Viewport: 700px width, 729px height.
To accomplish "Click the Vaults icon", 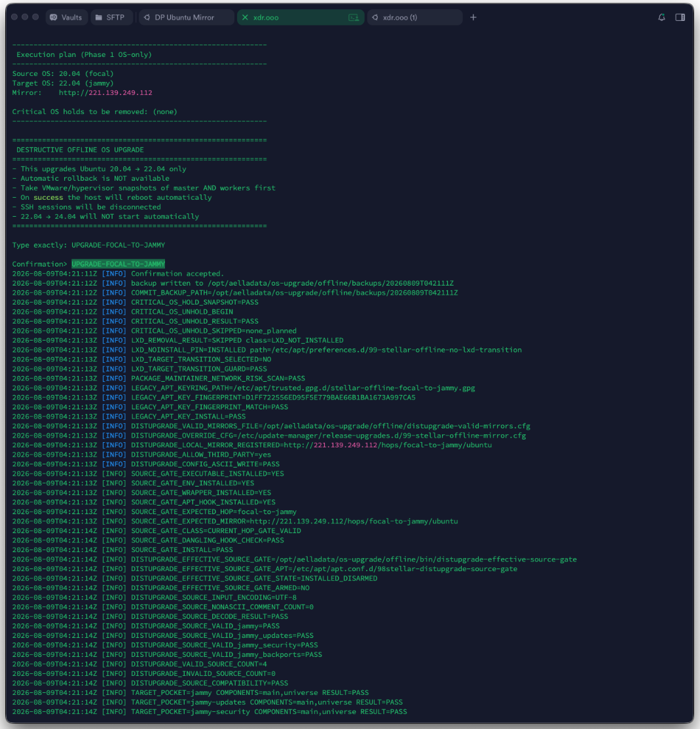I will tap(54, 17).
